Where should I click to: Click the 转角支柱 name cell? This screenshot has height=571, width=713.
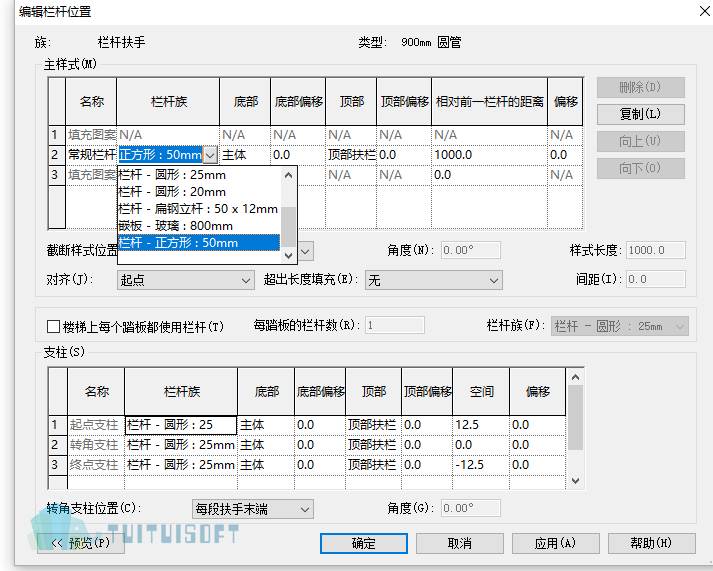click(x=96, y=445)
